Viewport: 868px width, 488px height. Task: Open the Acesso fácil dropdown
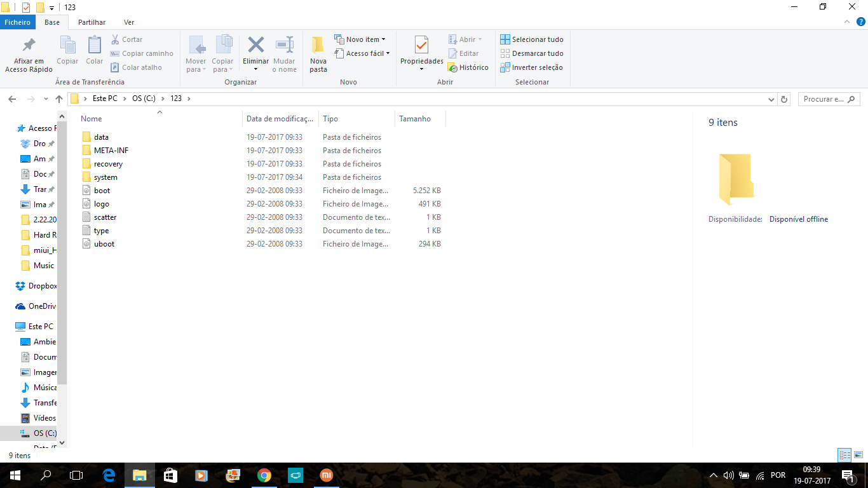362,53
